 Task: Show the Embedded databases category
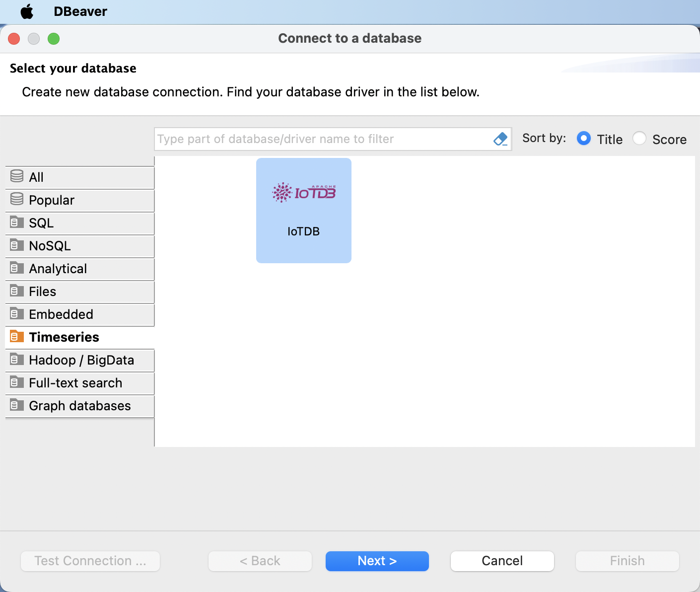(x=61, y=314)
